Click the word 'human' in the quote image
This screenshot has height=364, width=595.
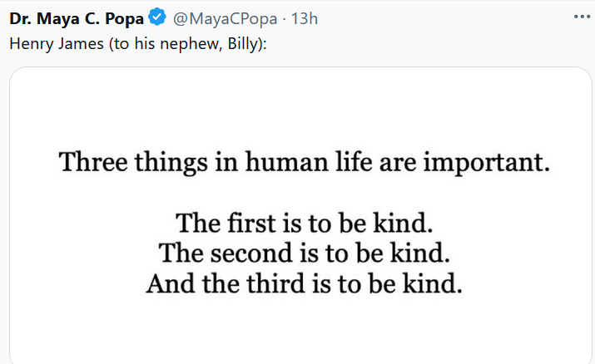[287, 163]
